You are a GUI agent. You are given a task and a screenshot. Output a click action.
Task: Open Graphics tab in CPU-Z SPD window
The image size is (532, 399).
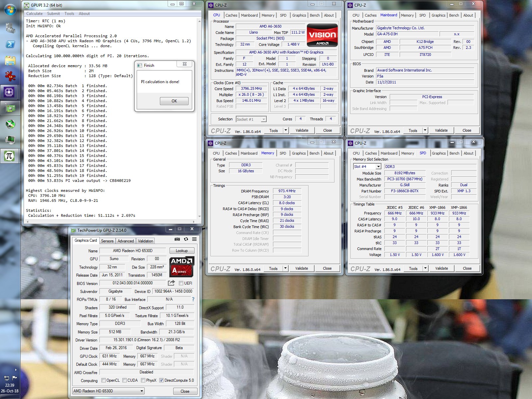(439, 153)
